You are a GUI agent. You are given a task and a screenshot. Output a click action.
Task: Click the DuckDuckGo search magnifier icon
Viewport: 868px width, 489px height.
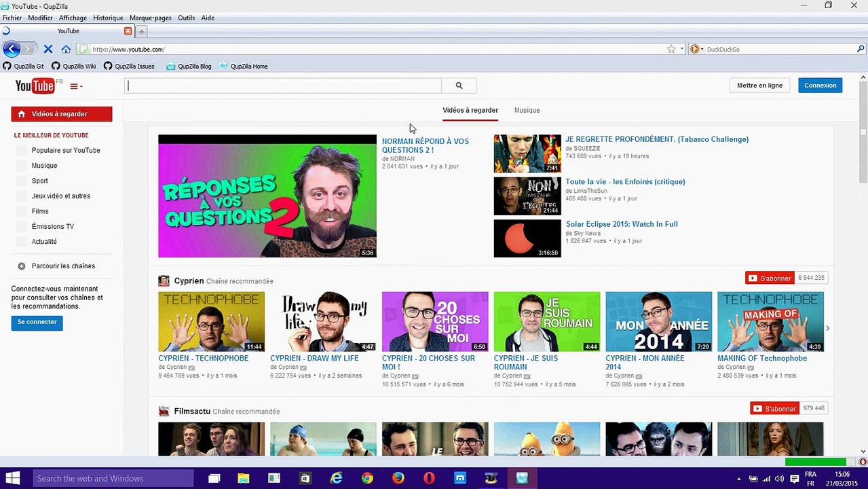pyautogui.click(x=861, y=49)
